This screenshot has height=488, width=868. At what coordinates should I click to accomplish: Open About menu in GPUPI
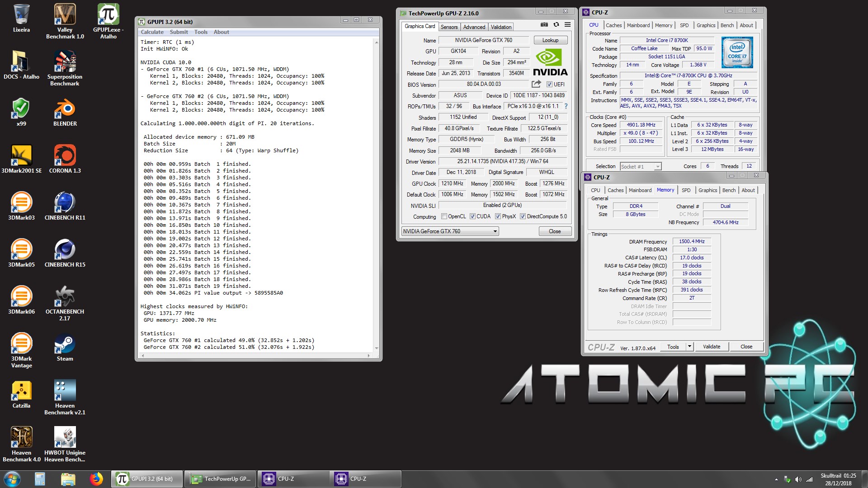(221, 32)
